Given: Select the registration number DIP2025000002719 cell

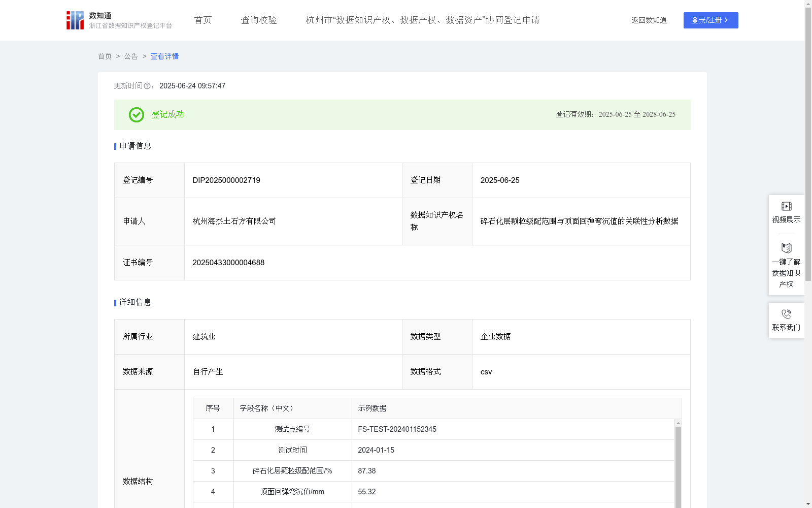Looking at the screenshot, I should click(226, 180).
